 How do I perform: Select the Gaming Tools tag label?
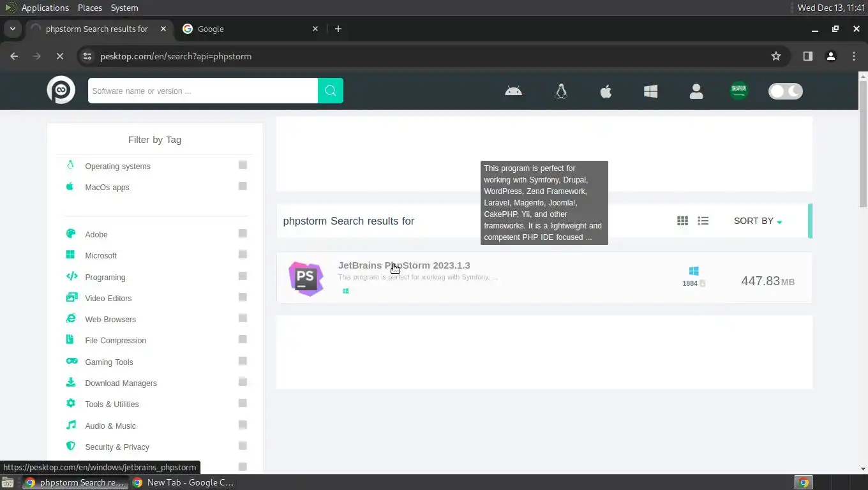point(109,362)
